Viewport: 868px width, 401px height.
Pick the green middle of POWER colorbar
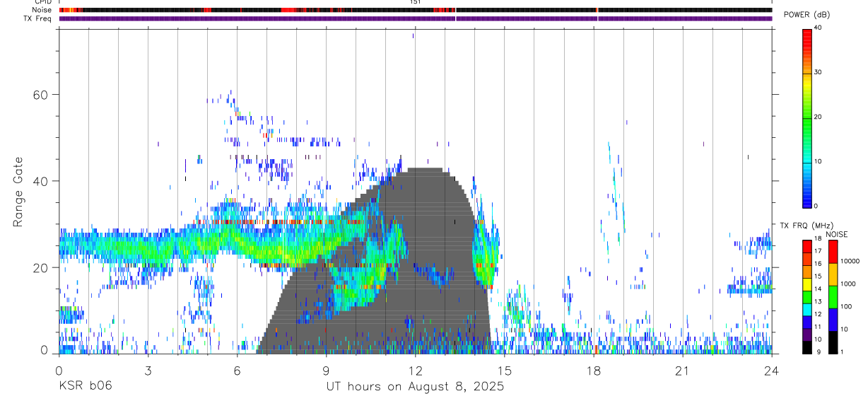point(807,120)
